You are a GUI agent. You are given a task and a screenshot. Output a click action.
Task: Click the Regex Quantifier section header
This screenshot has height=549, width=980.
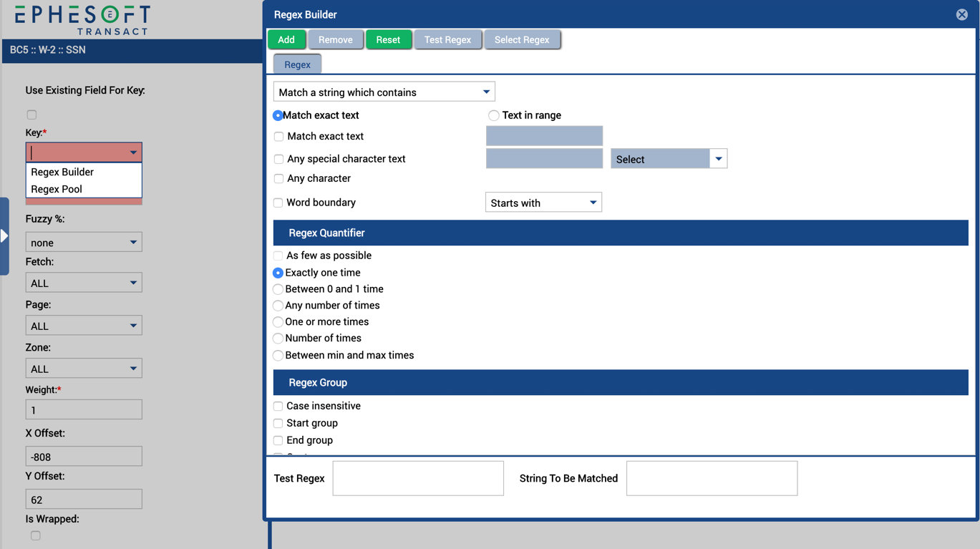tap(621, 233)
